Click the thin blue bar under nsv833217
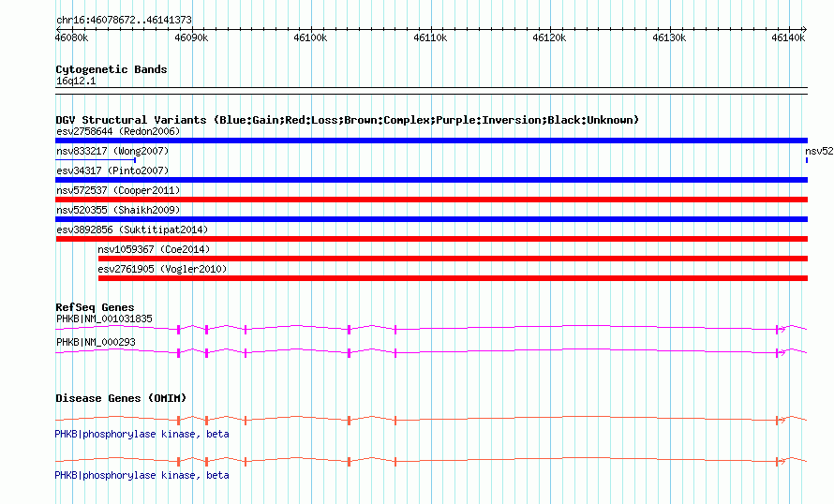 click(x=96, y=159)
